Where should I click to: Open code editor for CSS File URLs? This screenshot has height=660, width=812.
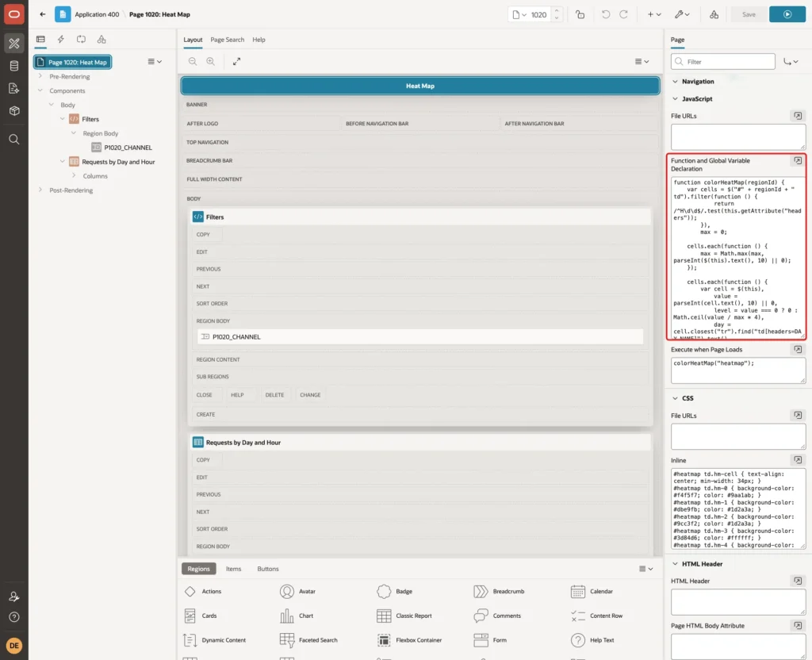click(x=798, y=416)
